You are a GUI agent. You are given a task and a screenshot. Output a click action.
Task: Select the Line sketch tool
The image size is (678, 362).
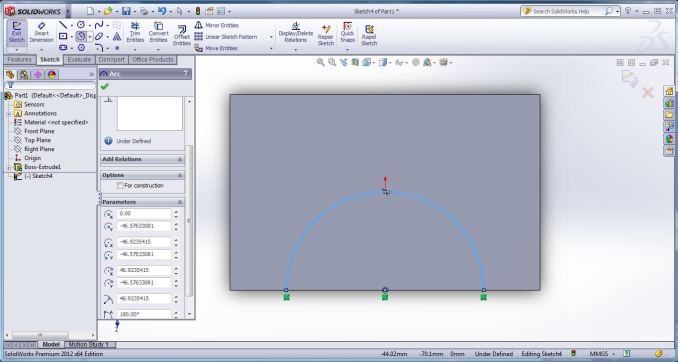point(63,25)
